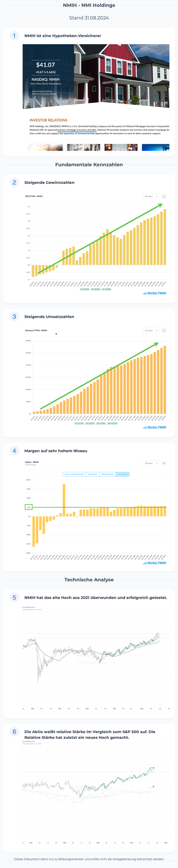
Task: Select the 1Y growth badge on EPS chart
Action: tap(84, 289)
